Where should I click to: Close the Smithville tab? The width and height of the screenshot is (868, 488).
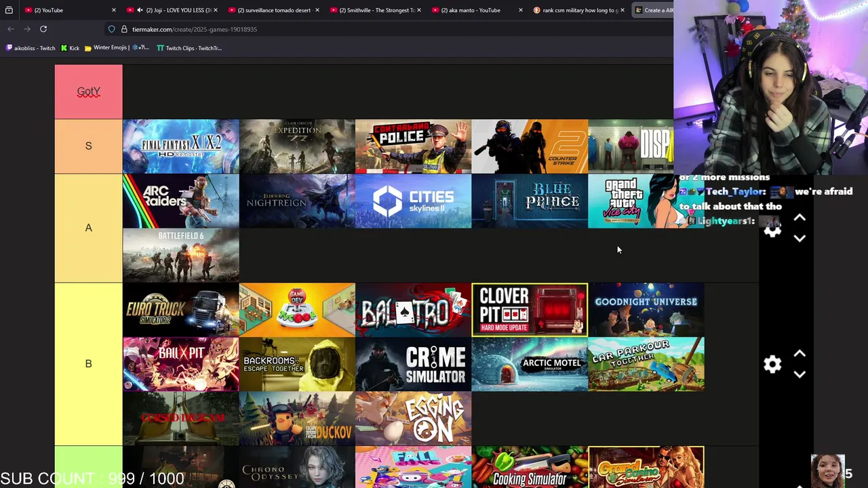coord(418,10)
